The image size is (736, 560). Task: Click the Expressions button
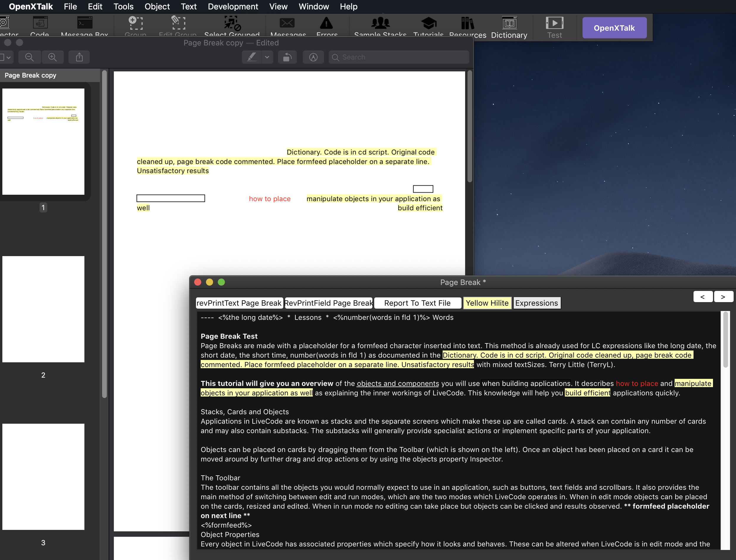(x=537, y=303)
